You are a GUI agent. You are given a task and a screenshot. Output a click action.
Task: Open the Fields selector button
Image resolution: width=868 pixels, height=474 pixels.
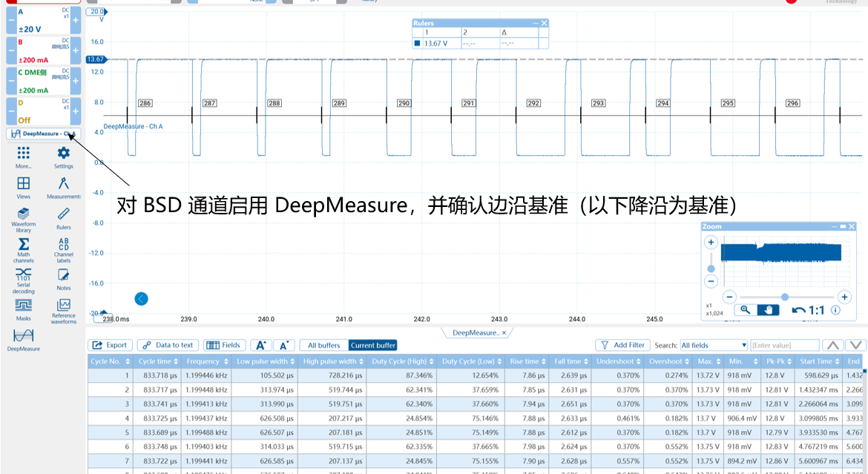224,345
